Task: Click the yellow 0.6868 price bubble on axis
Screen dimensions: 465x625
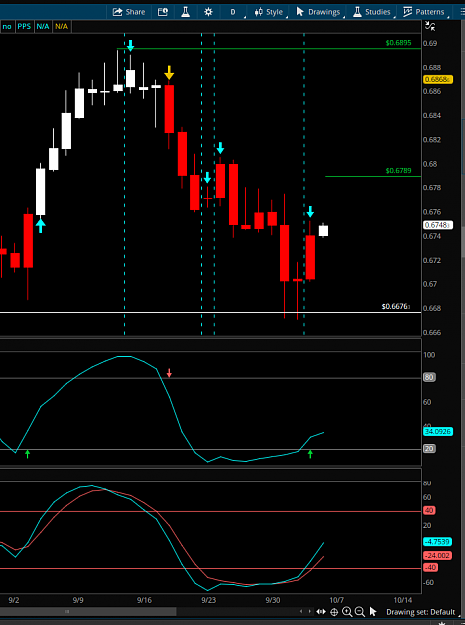Action: click(438, 80)
